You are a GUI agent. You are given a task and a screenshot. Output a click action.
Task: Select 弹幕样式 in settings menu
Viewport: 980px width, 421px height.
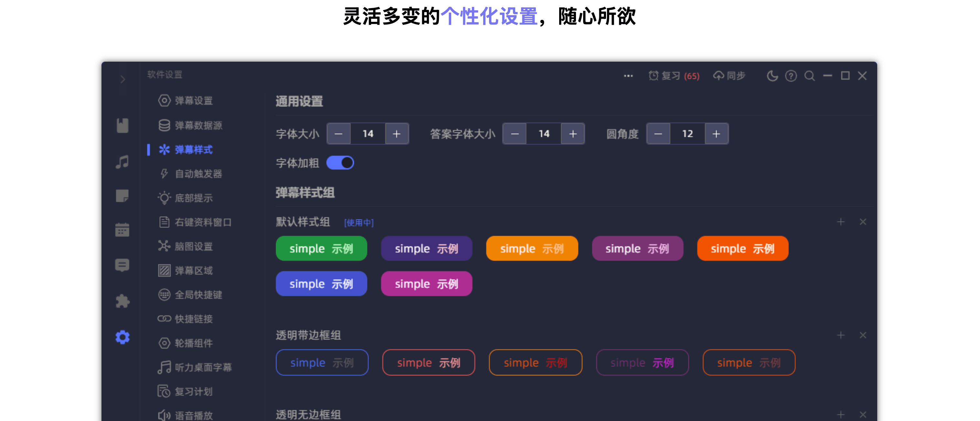pos(185,150)
